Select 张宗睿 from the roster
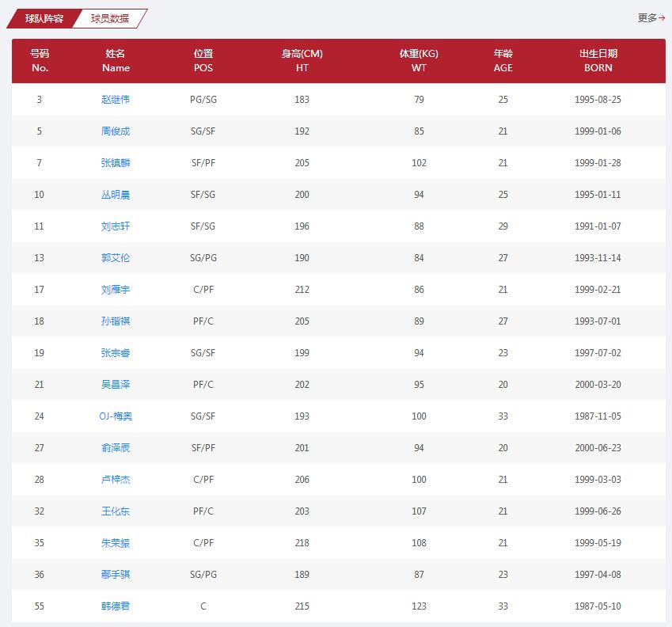Viewport: 672px width, 627px height. (x=116, y=353)
